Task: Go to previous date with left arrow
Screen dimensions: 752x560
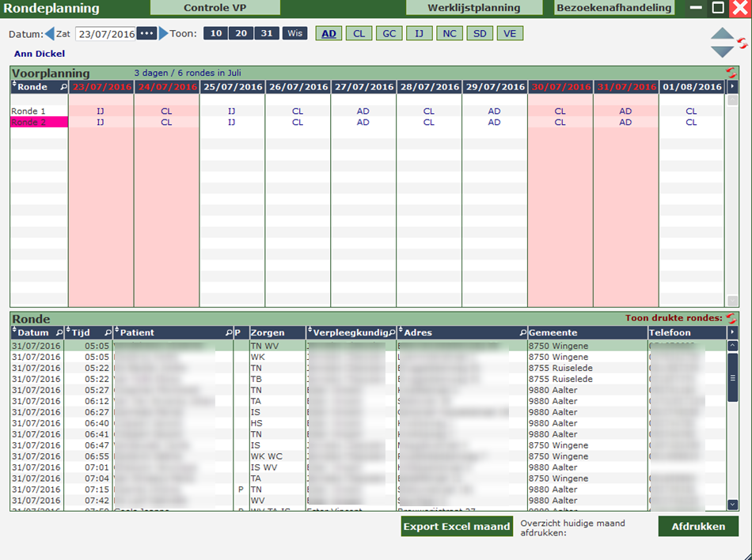Action: point(49,34)
